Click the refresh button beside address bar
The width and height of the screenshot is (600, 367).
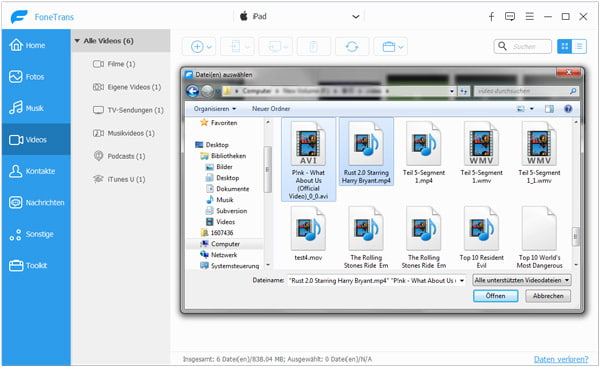click(463, 91)
